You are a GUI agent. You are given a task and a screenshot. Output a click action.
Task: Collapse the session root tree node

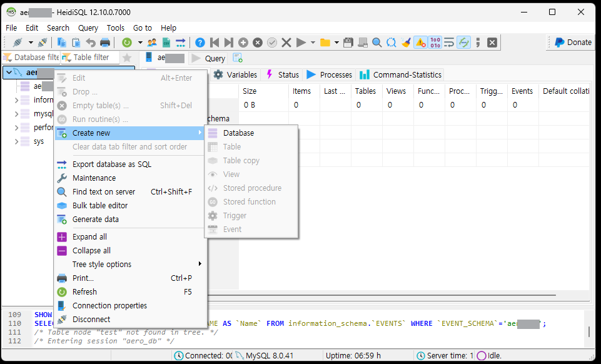9,72
